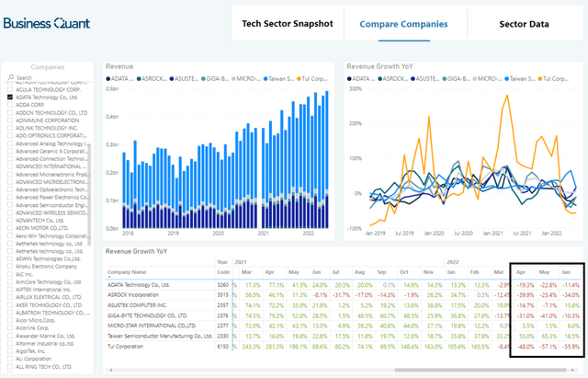Select ADIMMUNE CORPORATION checkbox

coord(10,120)
